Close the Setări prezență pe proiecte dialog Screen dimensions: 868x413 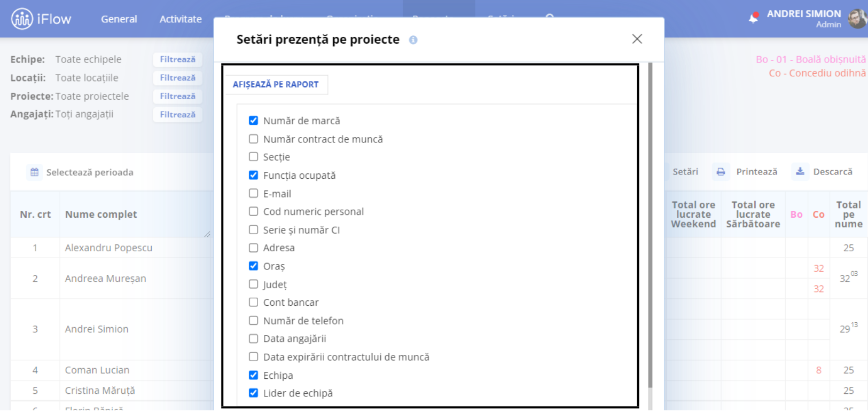click(x=637, y=39)
